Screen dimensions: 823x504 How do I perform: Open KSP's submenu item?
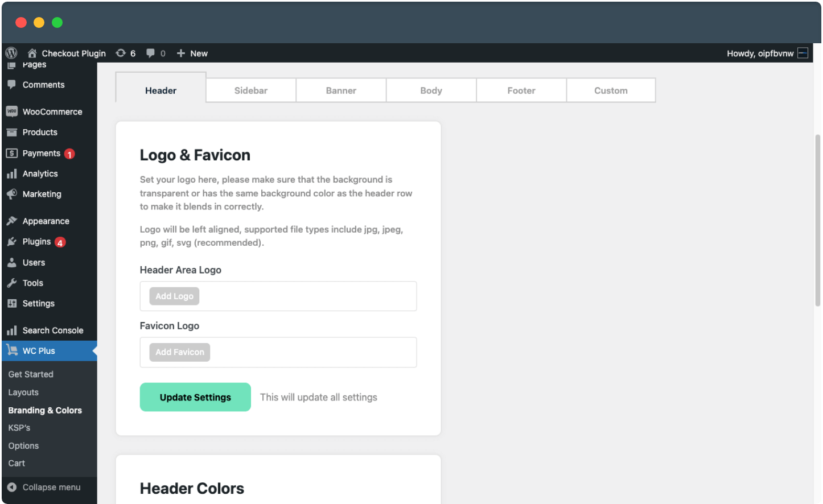(x=19, y=428)
